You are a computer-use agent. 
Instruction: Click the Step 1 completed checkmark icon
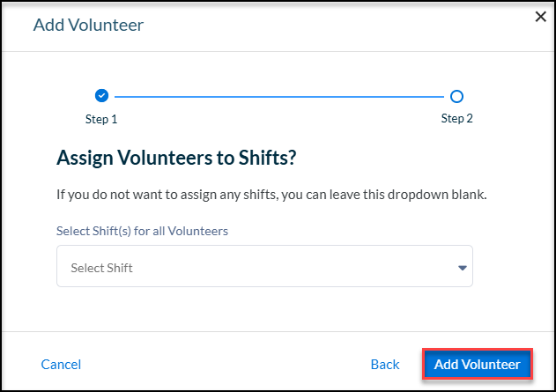pyautogui.click(x=101, y=96)
